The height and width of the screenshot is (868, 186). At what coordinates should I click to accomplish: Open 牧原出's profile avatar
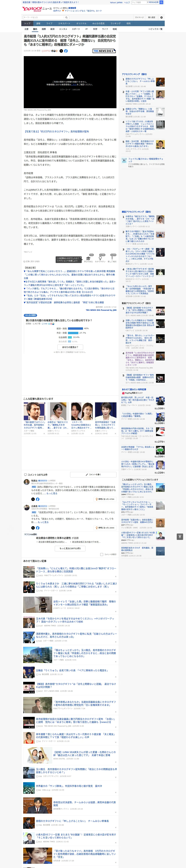26,482
